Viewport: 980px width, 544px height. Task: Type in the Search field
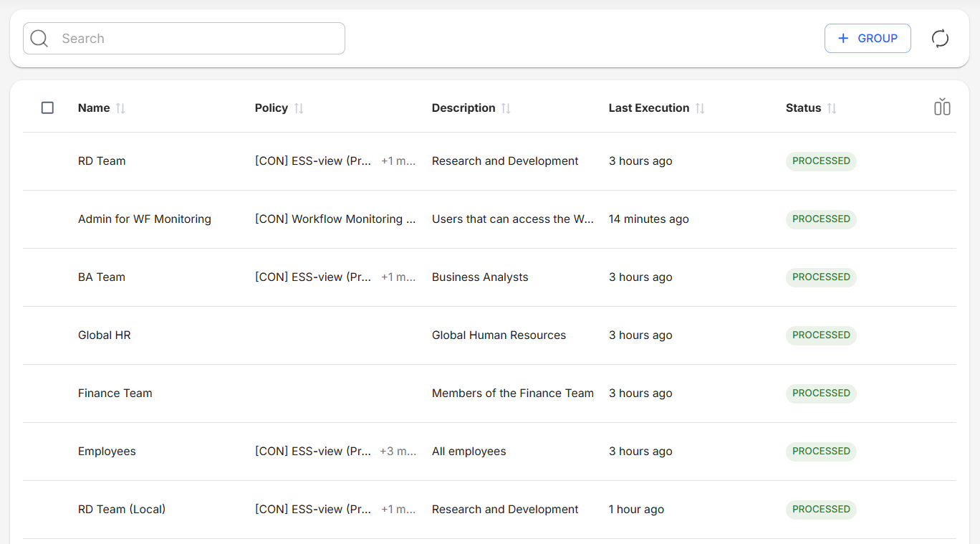click(x=193, y=39)
